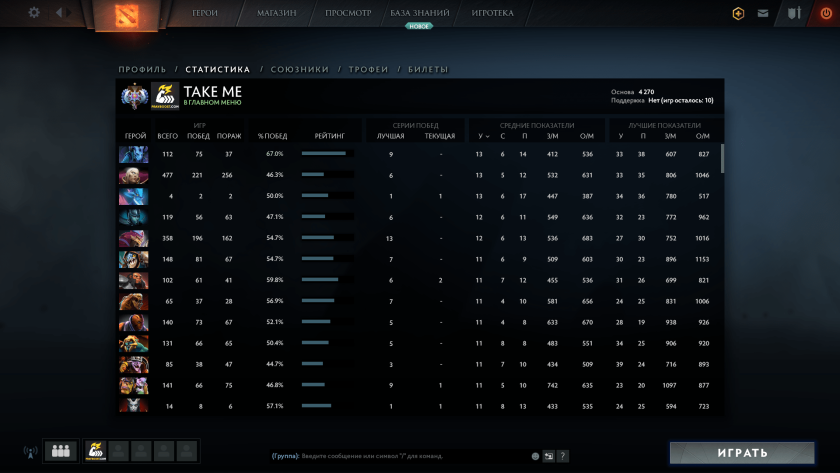Viewport: 840px width, 473px height.
Task: Open the ГЕРОИ menu
Action: pyautogui.click(x=205, y=13)
